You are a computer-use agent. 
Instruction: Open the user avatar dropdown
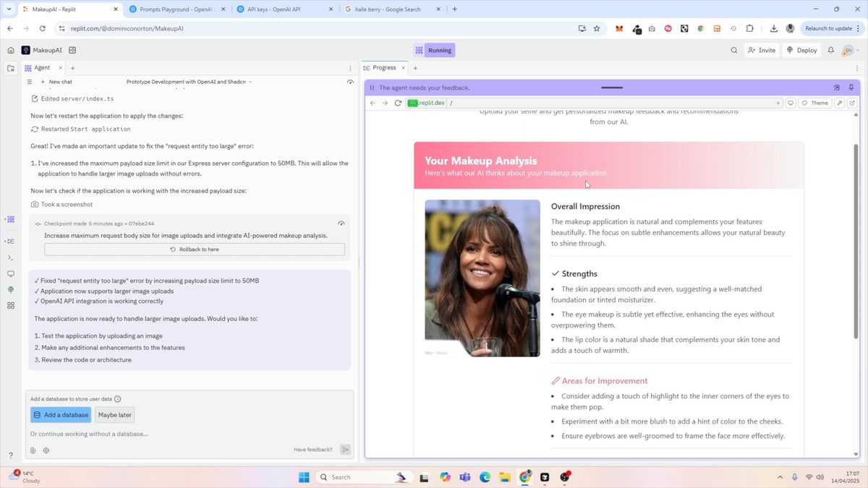click(x=851, y=51)
